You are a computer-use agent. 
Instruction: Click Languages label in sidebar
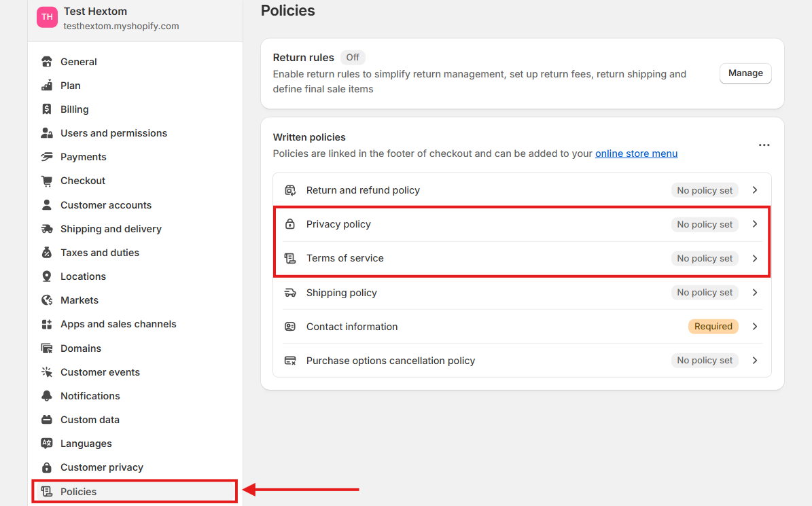86,444
